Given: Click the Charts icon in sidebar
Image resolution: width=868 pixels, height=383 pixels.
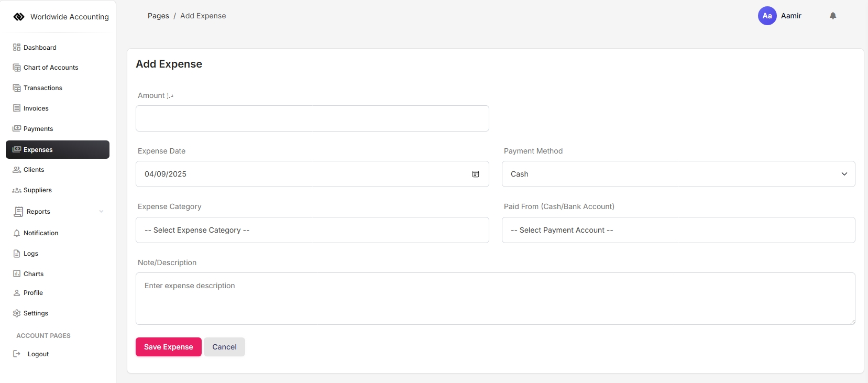Looking at the screenshot, I should pos(17,274).
